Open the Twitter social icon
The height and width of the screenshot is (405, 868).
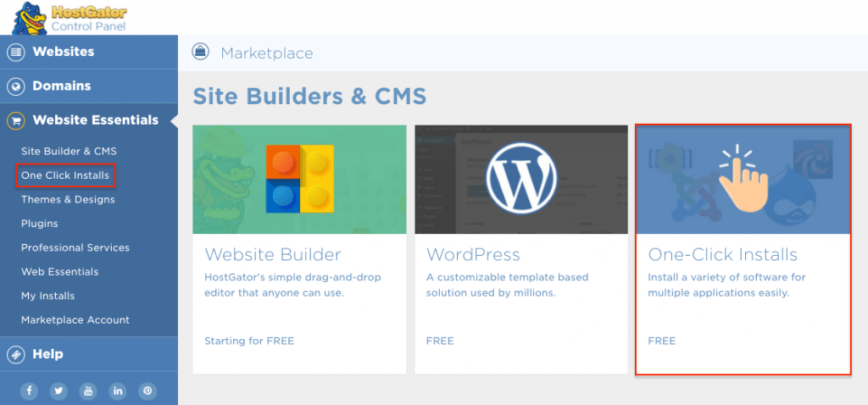tap(58, 391)
